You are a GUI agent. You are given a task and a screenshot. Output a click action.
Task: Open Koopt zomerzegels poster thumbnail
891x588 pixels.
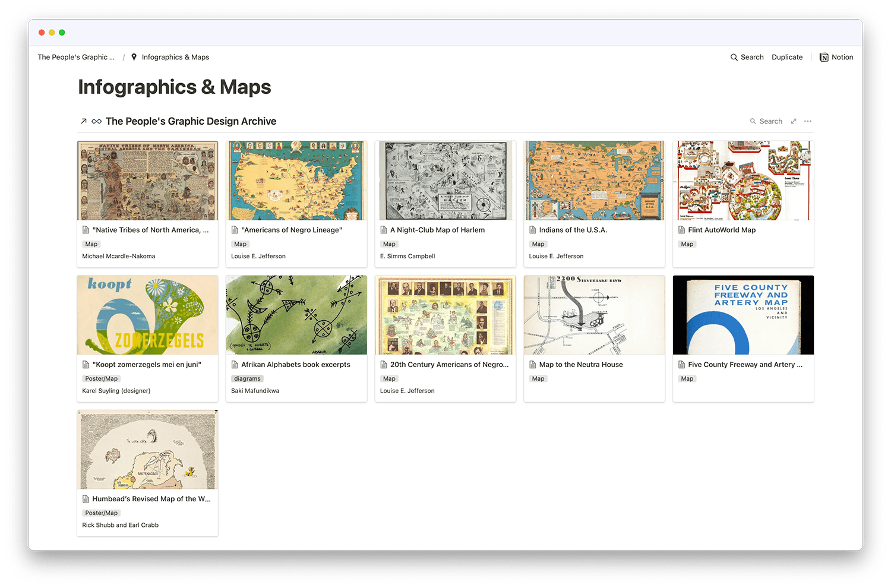coord(147,315)
